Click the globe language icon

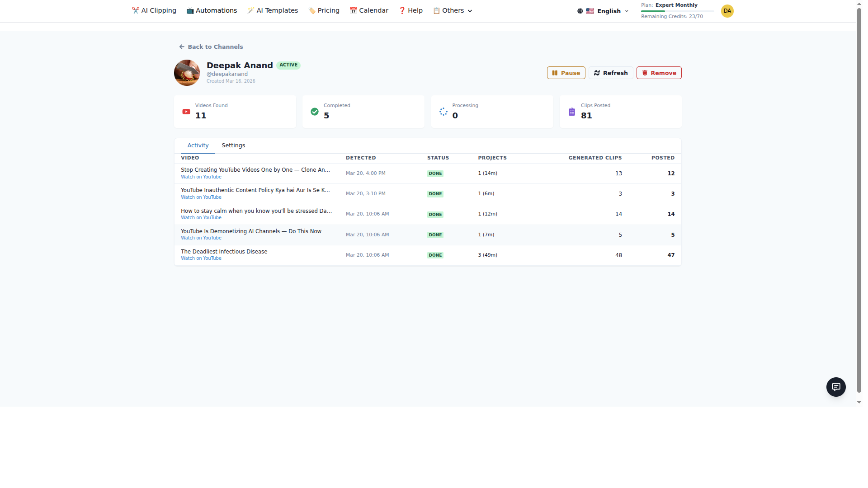pyautogui.click(x=580, y=11)
